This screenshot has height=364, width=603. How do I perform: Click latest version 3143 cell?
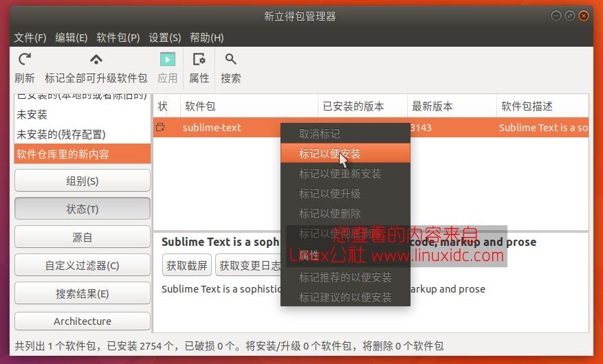(x=421, y=128)
